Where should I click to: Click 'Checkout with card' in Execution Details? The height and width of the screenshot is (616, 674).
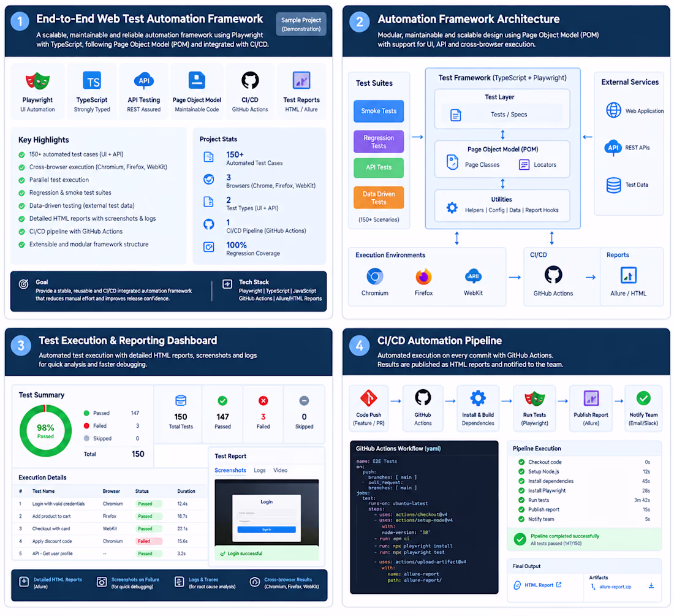[x=51, y=529]
